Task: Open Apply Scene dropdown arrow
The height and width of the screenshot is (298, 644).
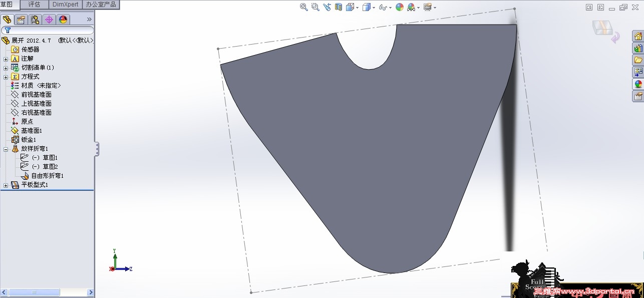Action: tap(418, 8)
